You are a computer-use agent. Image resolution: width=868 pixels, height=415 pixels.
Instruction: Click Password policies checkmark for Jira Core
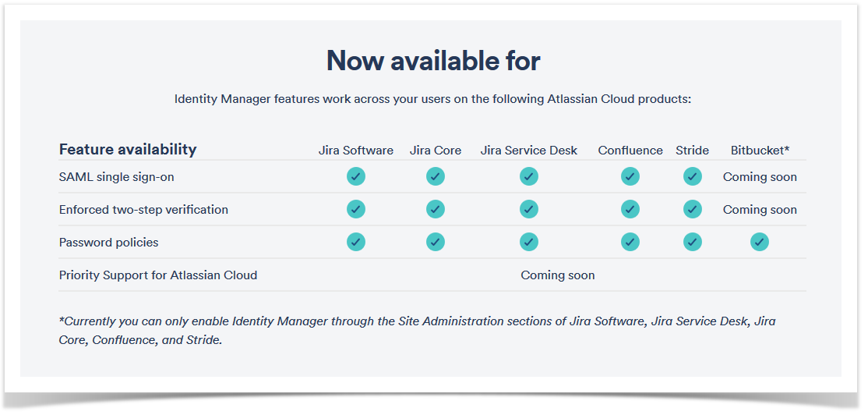point(435,242)
